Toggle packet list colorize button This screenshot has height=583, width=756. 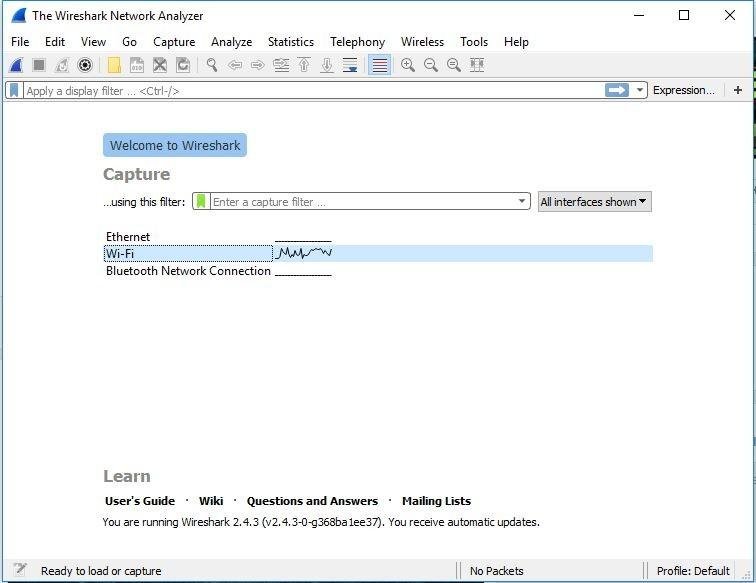pos(379,65)
